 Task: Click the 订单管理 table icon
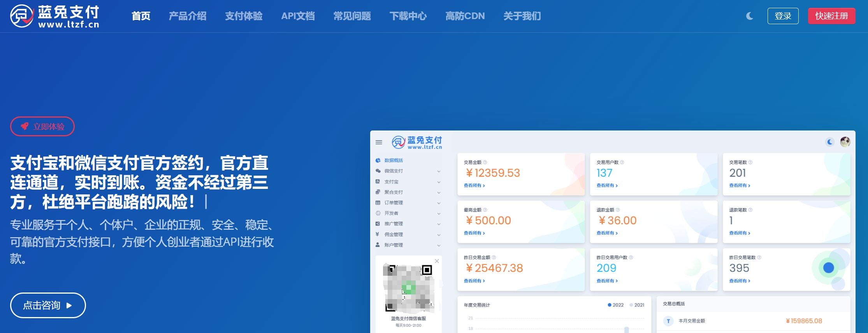click(378, 203)
